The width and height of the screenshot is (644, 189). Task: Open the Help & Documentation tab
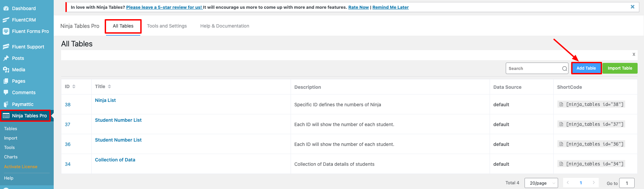pos(225,26)
